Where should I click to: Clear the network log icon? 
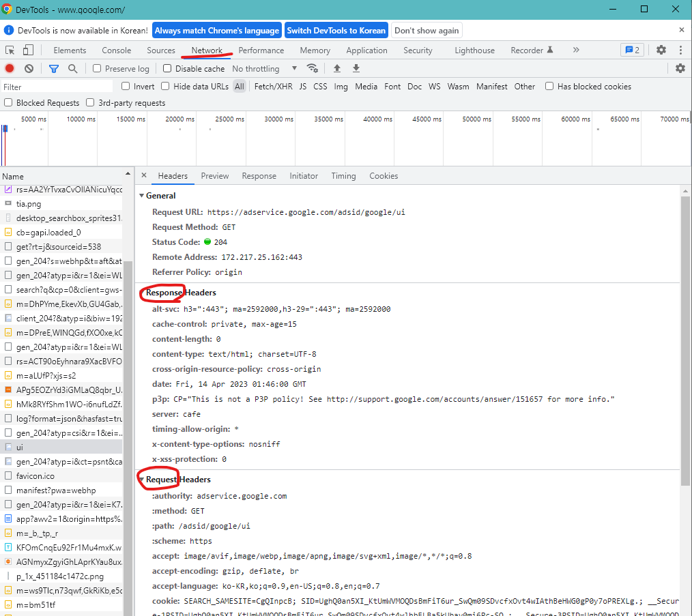29,68
